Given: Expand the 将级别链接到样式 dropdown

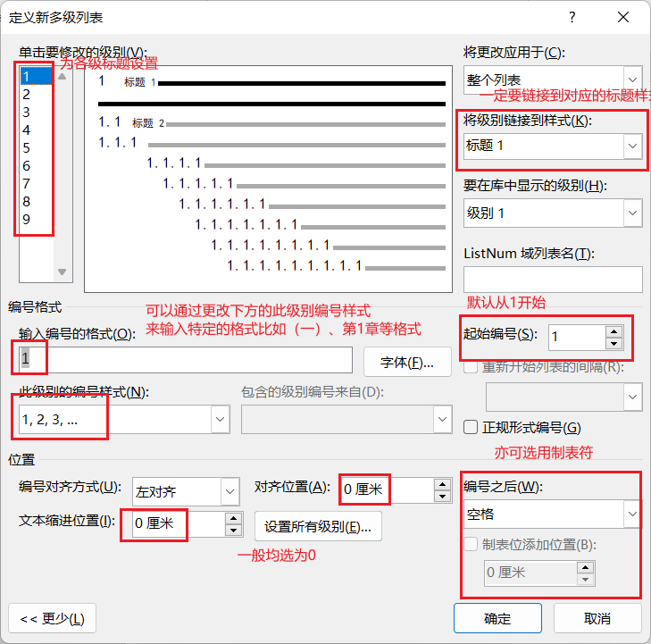Looking at the screenshot, I should 632,145.
